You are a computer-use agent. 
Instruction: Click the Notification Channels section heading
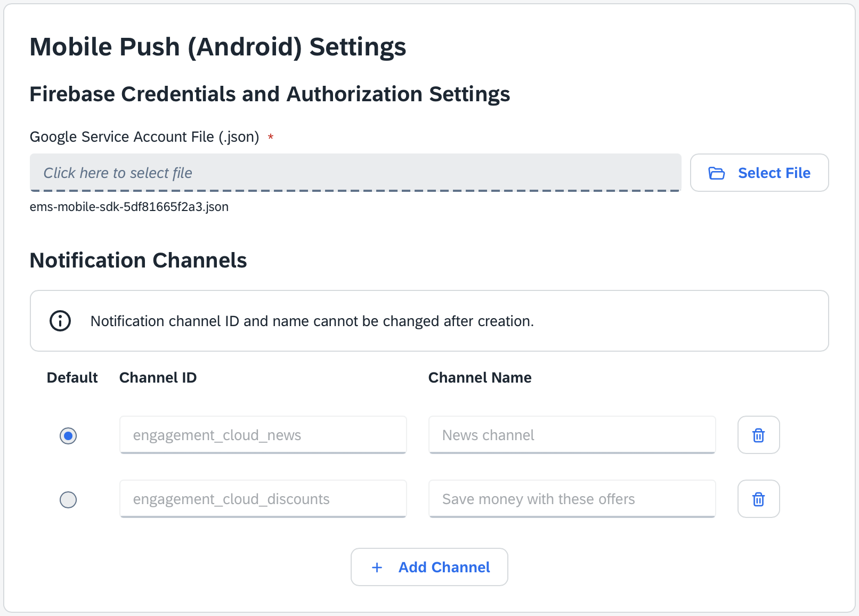pyautogui.click(x=138, y=261)
